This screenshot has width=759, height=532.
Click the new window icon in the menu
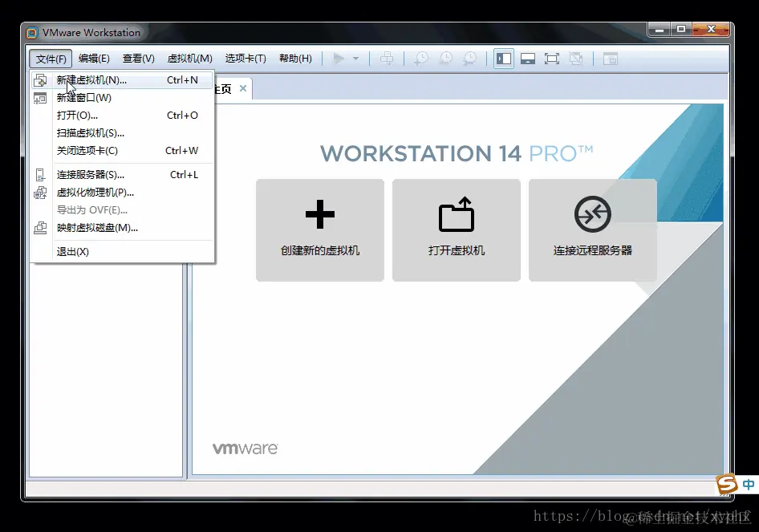click(40, 98)
